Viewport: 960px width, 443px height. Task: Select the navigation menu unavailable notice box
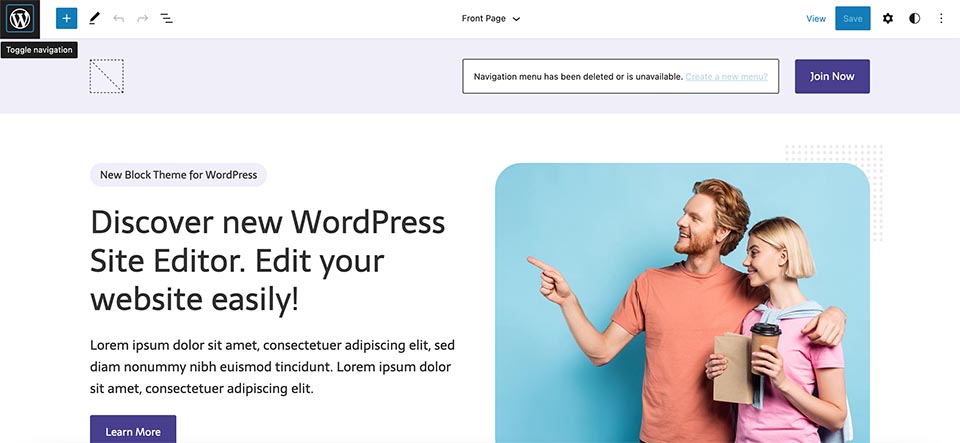[620, 76]
